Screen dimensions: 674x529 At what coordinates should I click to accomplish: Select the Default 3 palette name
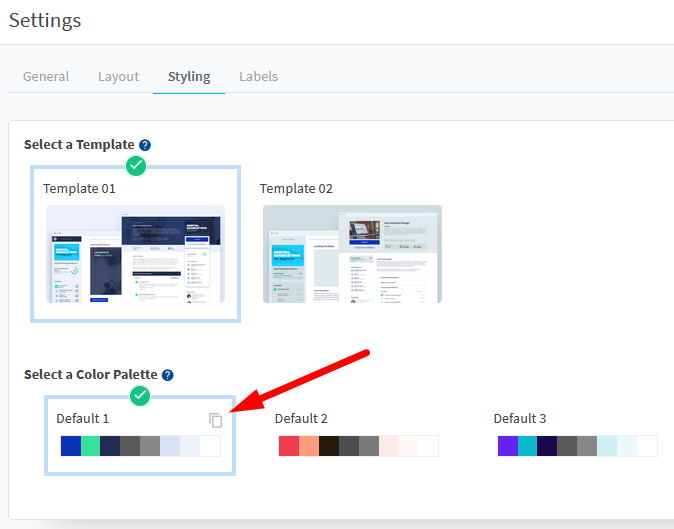tap(520, 419)
